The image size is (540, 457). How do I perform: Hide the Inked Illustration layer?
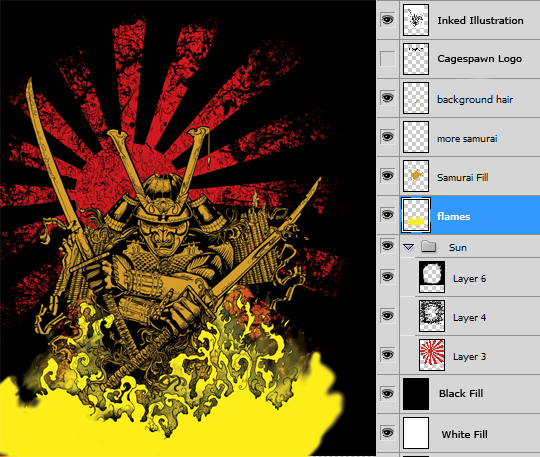[387, 20]
